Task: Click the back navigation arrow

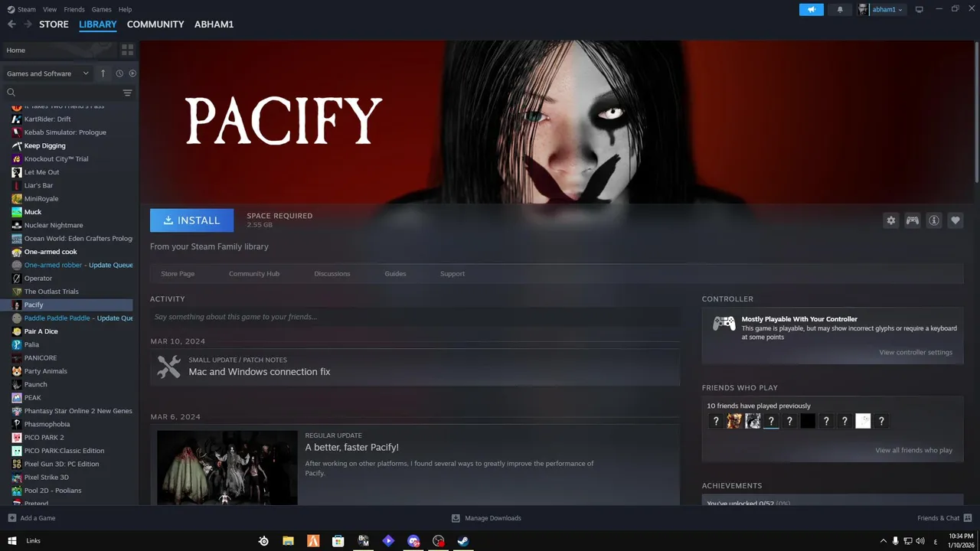Action: [x=11, y=24]
